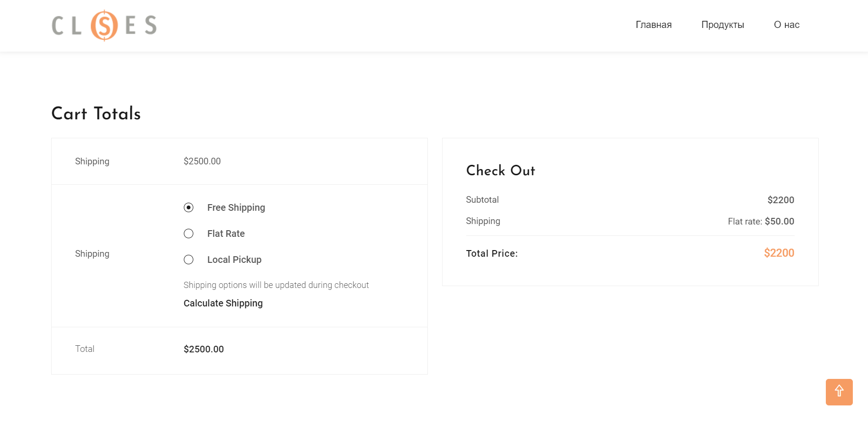Click the CLOSES logo
Screen dimensions: 868x422
coord(104,26)
